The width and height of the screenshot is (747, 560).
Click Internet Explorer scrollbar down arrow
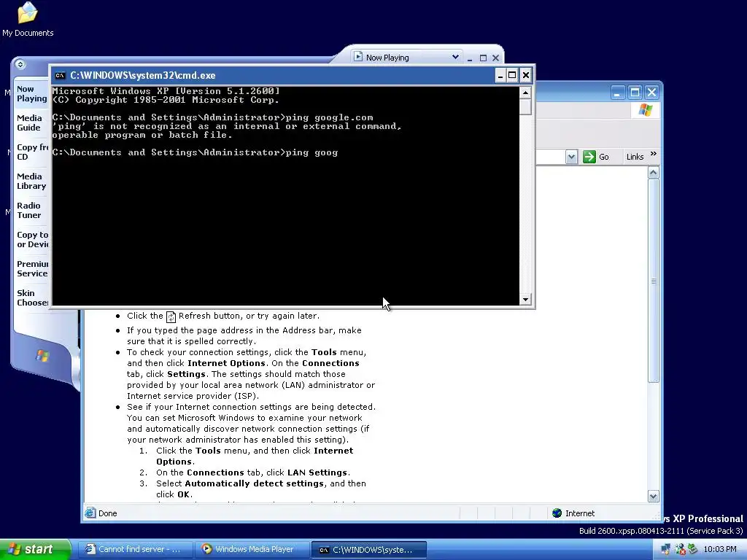(654, 496)
